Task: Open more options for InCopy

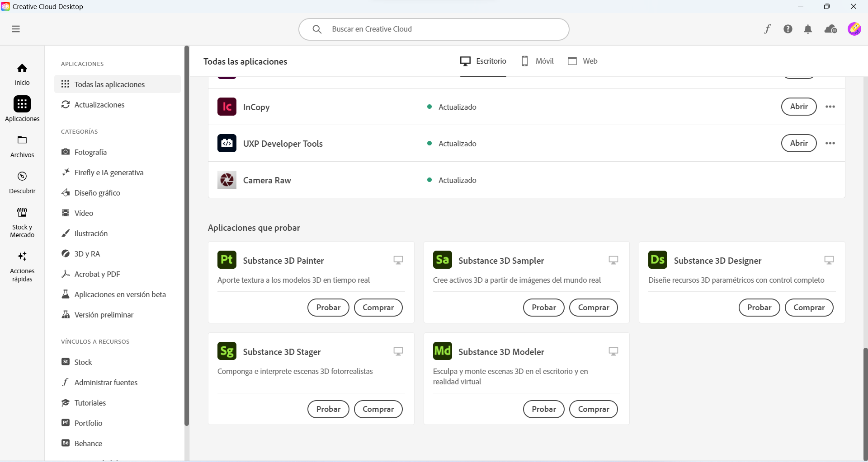Action: point(830,107)
